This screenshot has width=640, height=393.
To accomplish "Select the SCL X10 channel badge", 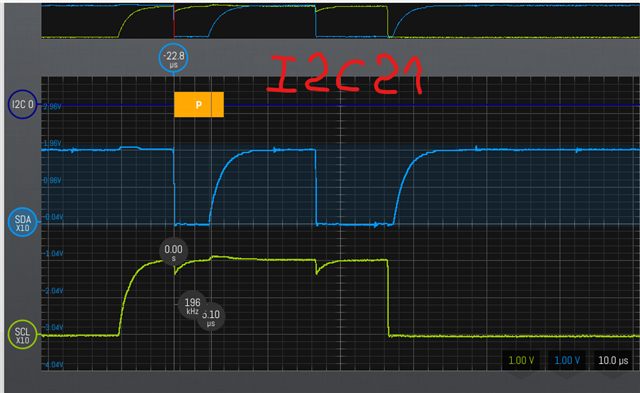I will (x=22, y=335).
